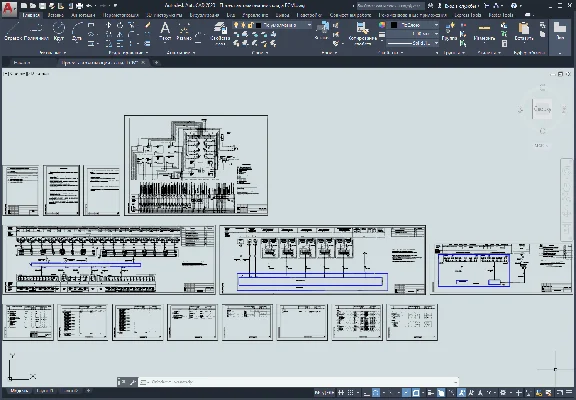Click the Save icon in quick access toolbar

point(42,6)
